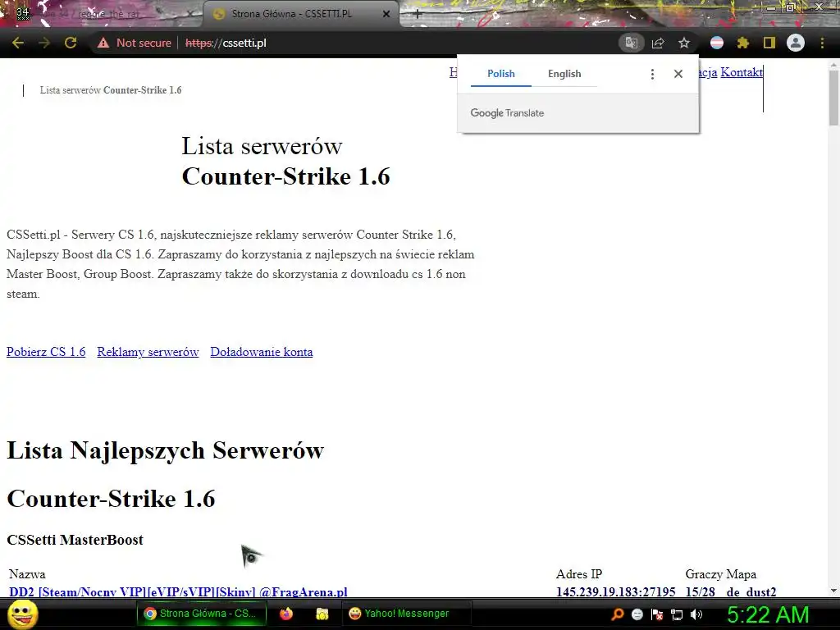Viewport: 840px width, 630px height.
Task: Close the Google Translate popup
Action: click(x=678, y=74)
